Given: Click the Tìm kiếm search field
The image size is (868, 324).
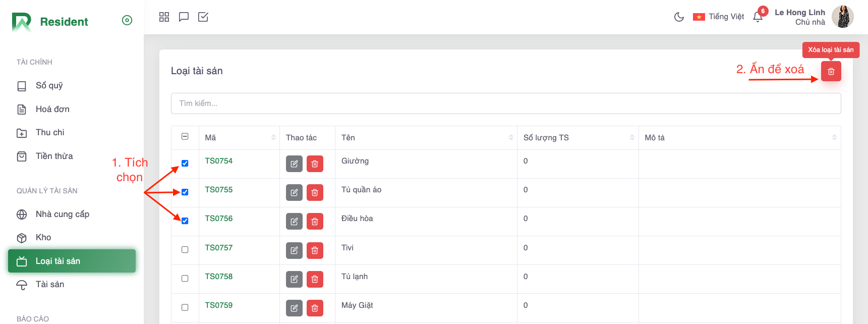Looking at the screenshot, I should tap(505, 103).
